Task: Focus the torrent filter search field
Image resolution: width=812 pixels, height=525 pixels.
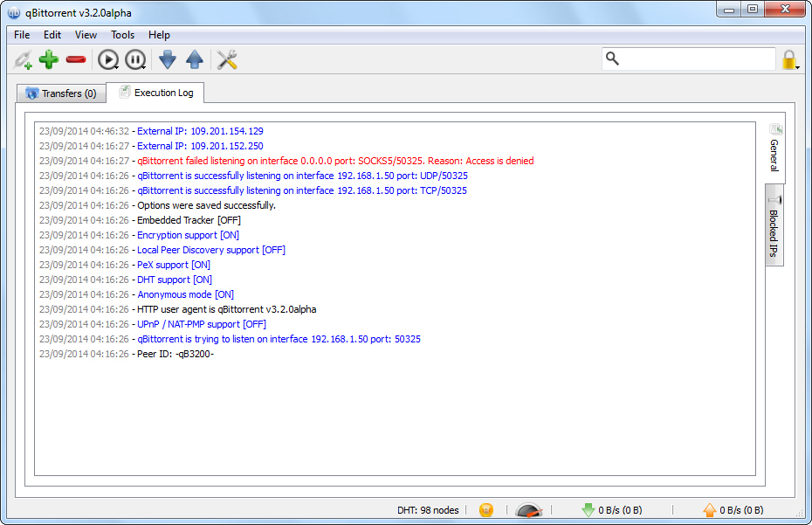Action: (689, 59)
